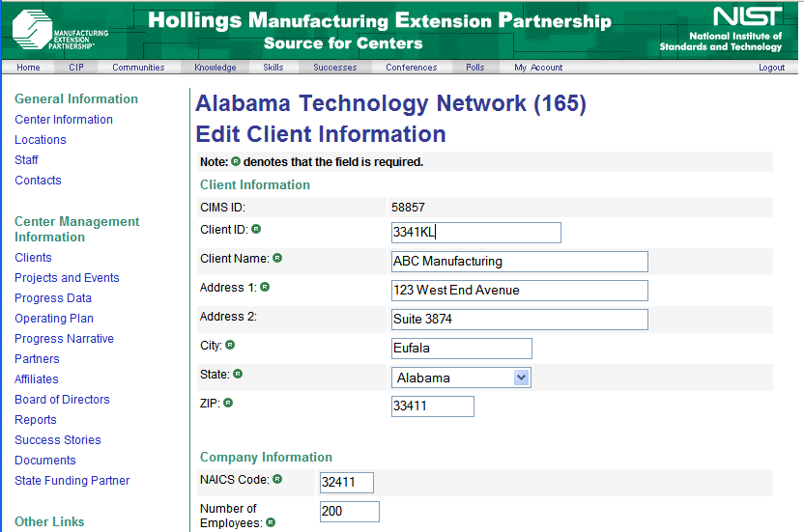This screenshot has height=532, width=804.
Task: Open the CIP menu tab
Action: pos(76,68)
